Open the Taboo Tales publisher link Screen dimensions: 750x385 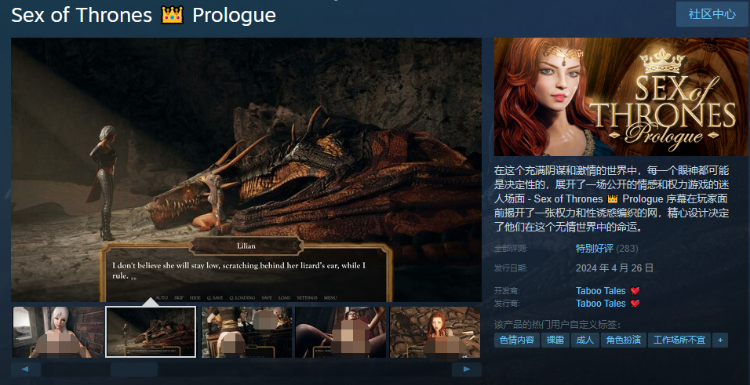[x=600, y=304]
